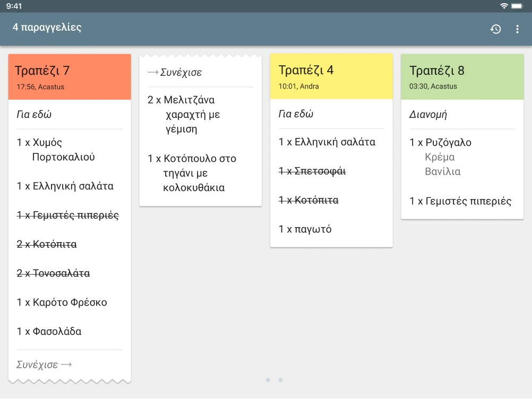Image resolution: width=532 pixels, height=399 pixels.
Task: Select the green Τραπέζι 8 header
Action: 462,76
